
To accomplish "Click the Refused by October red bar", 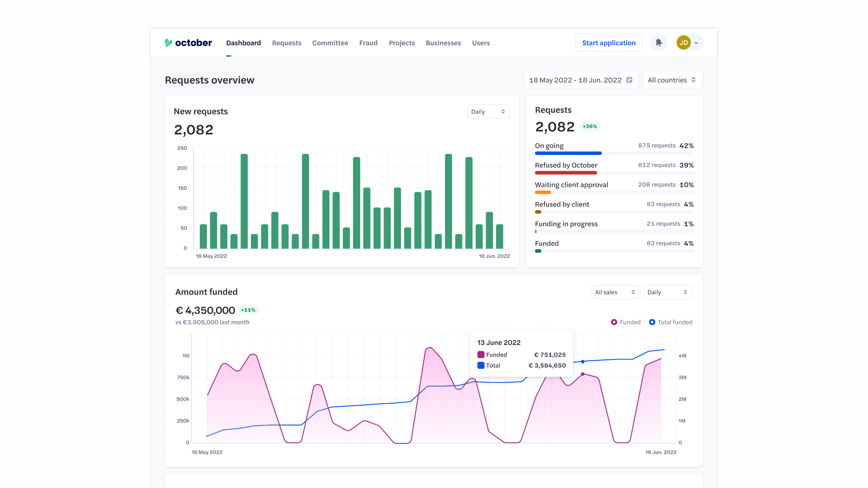I will click(566, 173).
